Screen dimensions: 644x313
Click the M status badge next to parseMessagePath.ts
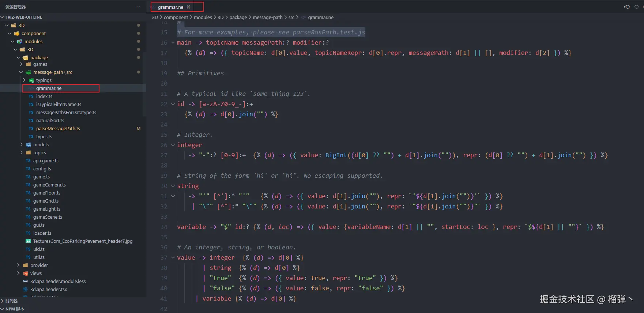pos(139,128)
